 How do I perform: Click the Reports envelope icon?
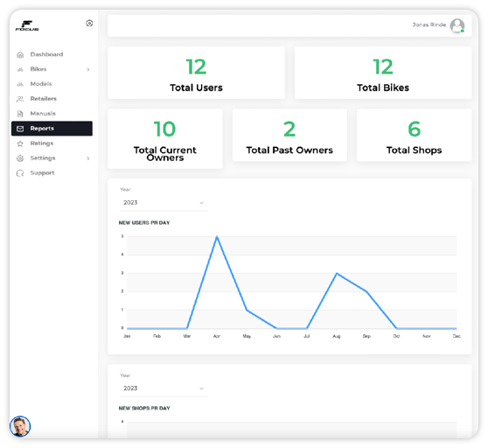tap(20, 129)
